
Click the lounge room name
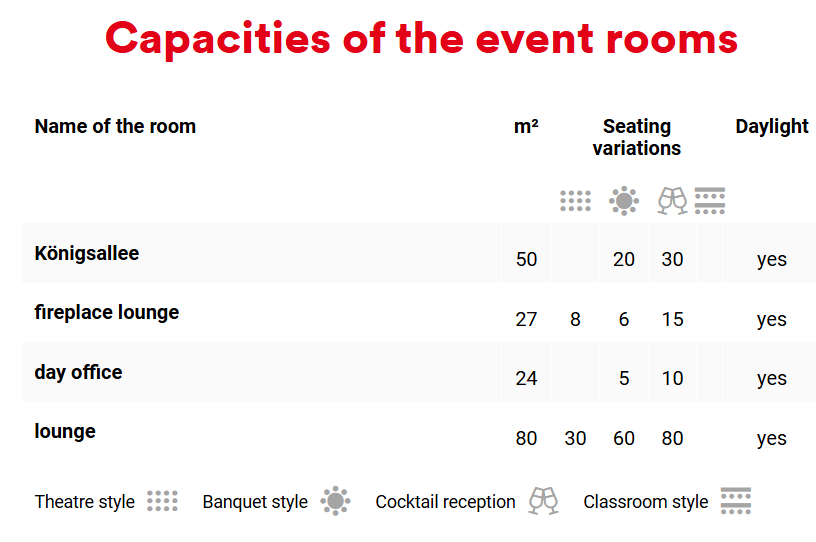65,431
